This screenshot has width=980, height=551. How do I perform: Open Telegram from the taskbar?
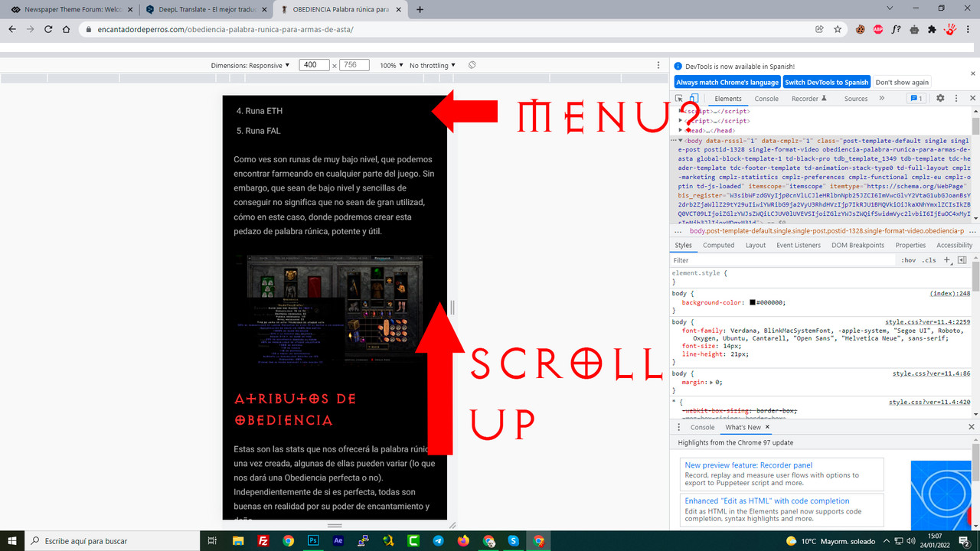[x=438, y=540]
